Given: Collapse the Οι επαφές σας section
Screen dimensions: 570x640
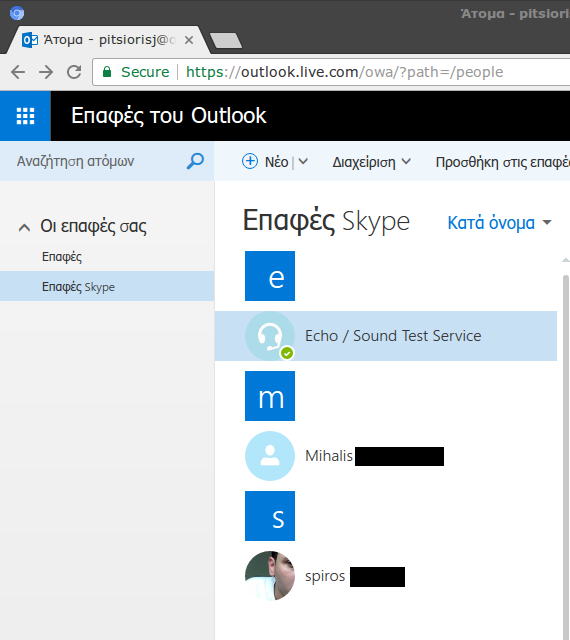Looking at the screenshot, I should pyautogui.click(x=24, y=227).
